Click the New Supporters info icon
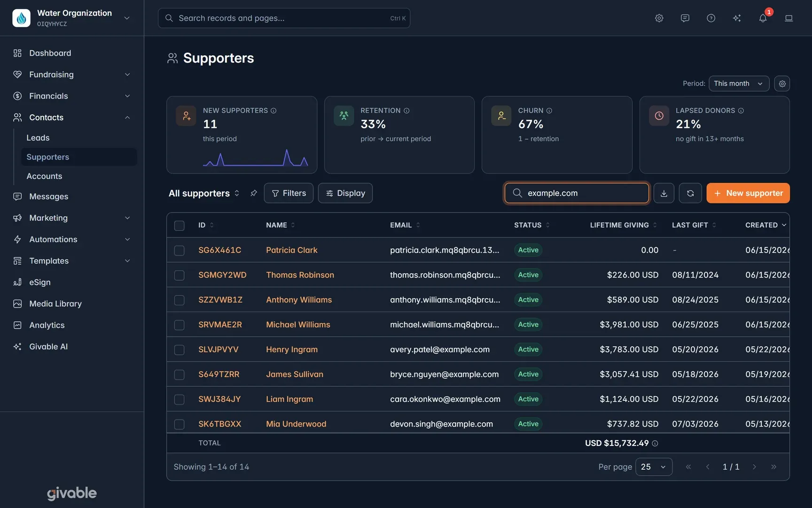Viewport: 812px width, 508px height. coord(273,111)
